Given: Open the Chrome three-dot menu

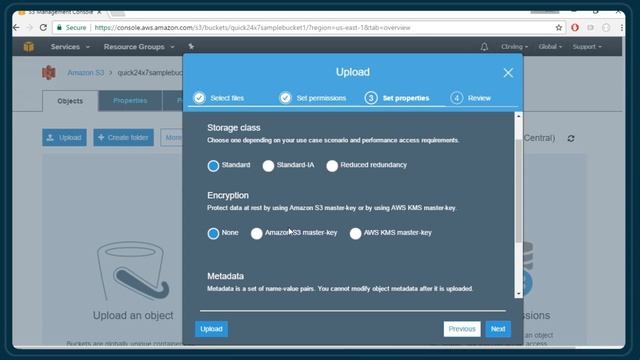Looking at the screenshot, I should click(x=622, y=28).
